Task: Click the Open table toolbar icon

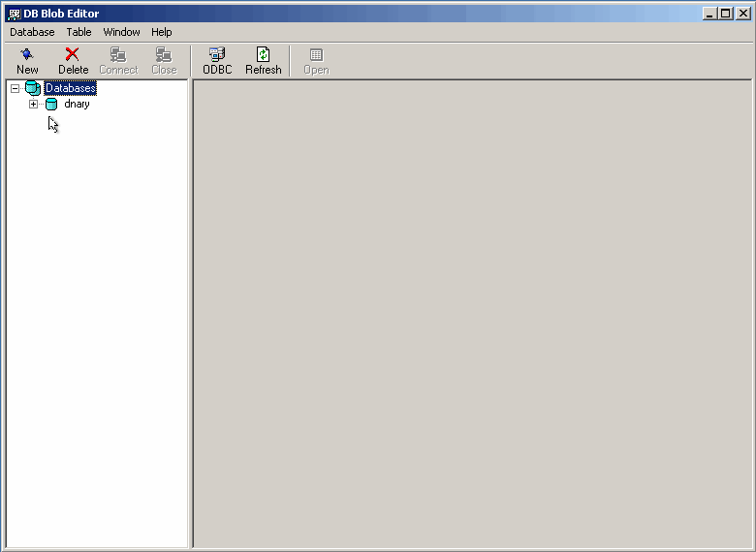Action: pos(316,61)
